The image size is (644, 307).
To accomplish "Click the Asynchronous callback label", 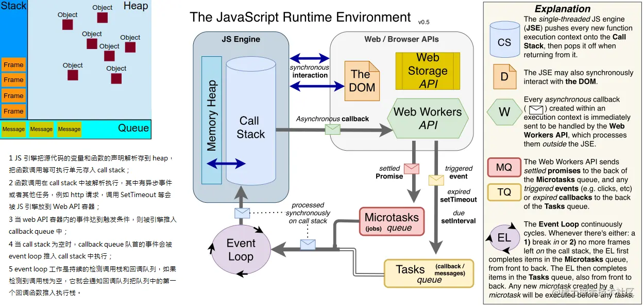I will click(x=332, y=119).
